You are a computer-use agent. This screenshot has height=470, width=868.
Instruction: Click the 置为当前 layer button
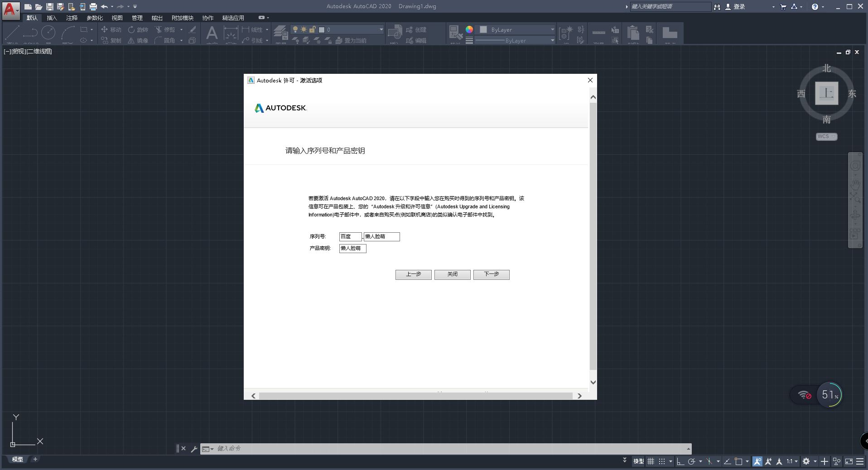coord(351,40)
